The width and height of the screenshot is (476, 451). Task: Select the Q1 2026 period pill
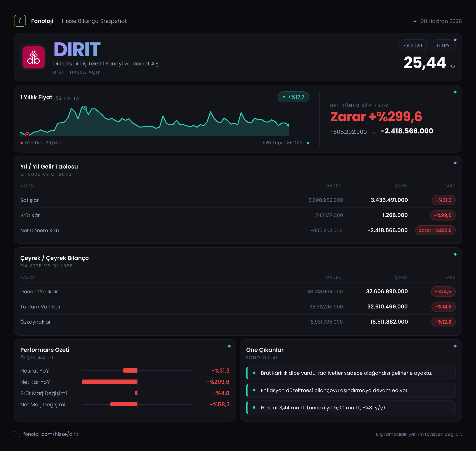(413, 45)
